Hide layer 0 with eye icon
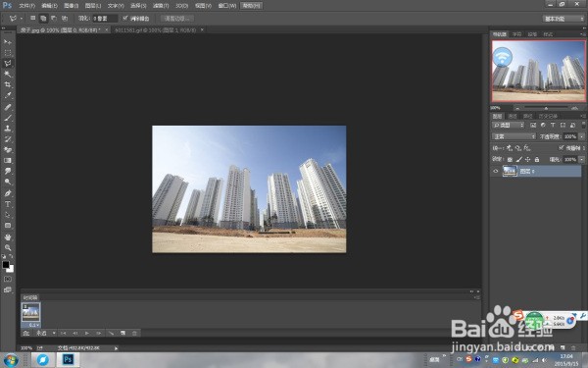Screen dimensions: 588x368 tap(496, 171)
